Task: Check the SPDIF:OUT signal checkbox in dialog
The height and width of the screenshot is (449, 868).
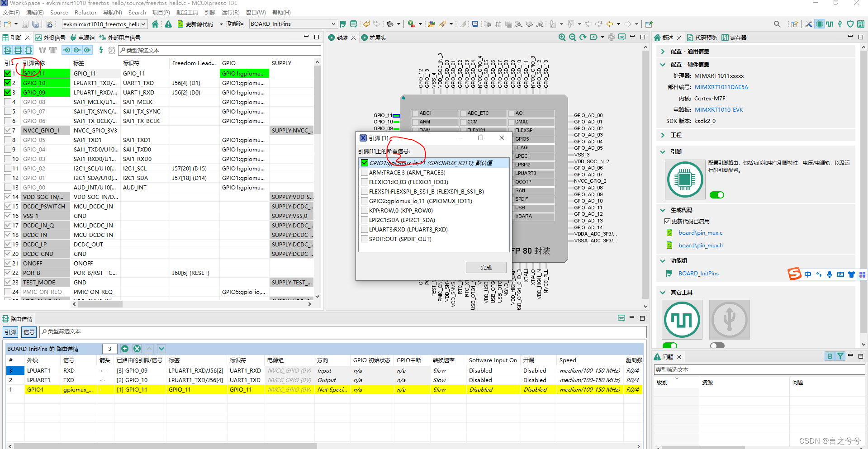Action: (x=365, y=239)
